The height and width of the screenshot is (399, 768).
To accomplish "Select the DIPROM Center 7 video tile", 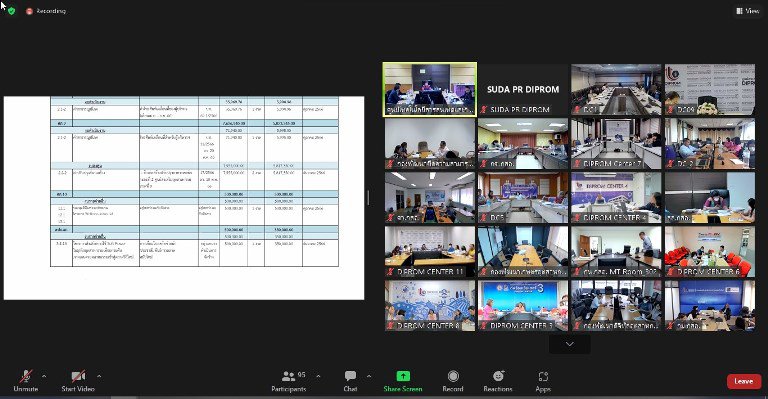I will point(616,143).
